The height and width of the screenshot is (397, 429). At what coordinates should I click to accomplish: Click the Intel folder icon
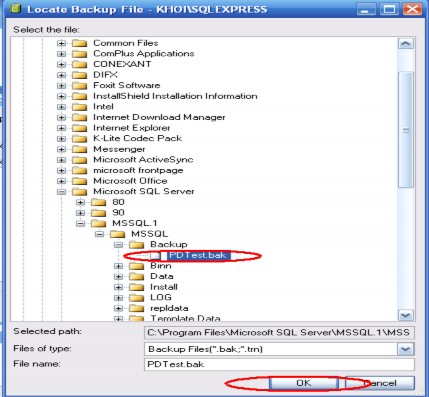coord(79,107)
